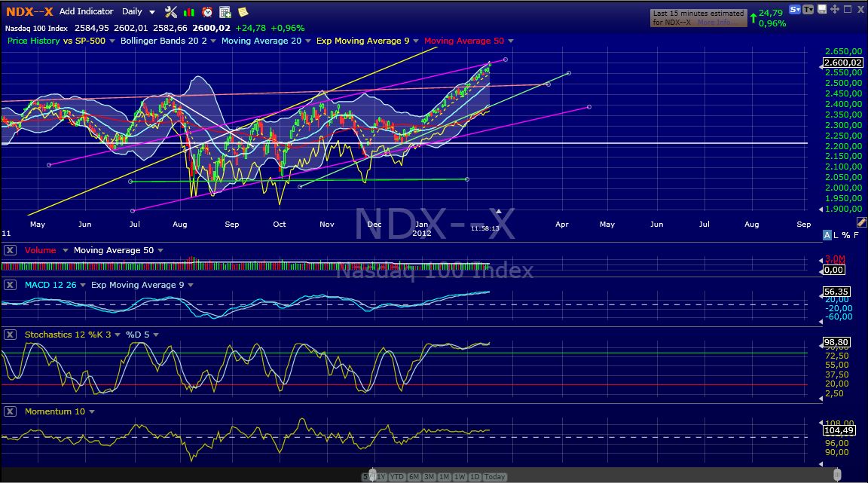Click the 98,80 Stochastics value label
This screenshot has height=483, width=868.
(x=836, y=342)
